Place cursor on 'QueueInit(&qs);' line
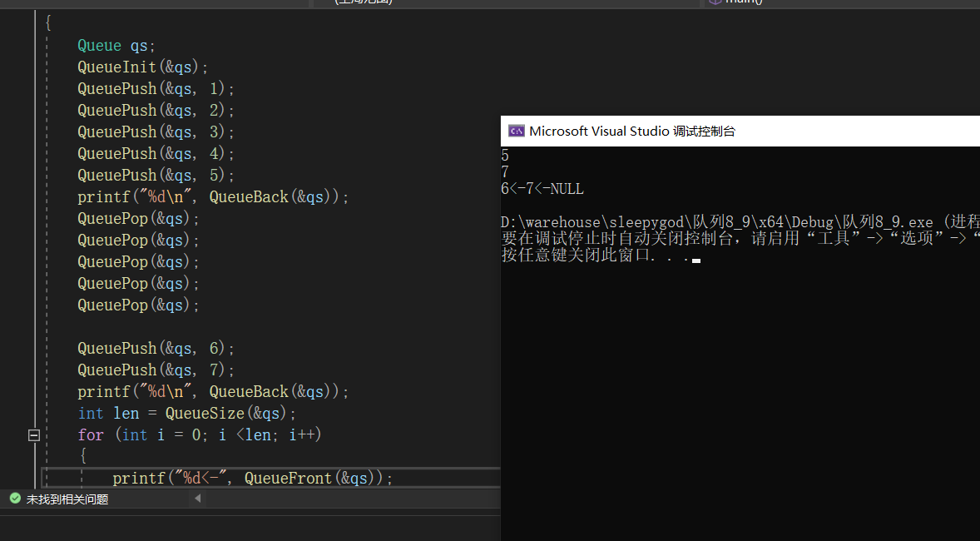The height and width of the screenshot is (541, 980). tap(142, 67)
